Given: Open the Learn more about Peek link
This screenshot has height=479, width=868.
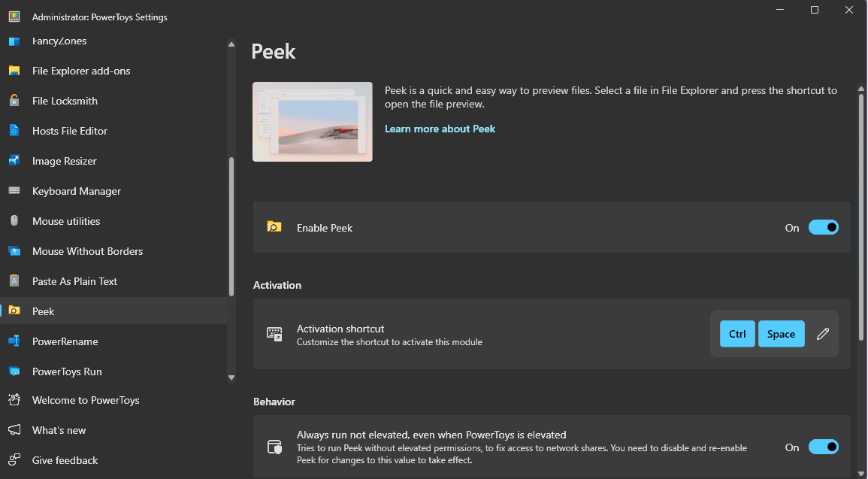Looking at the screenshot, I should pos(440,128).
